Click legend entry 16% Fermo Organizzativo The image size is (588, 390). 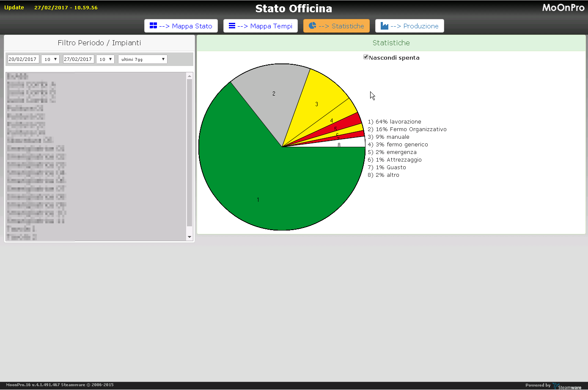(x=407, y=129)
